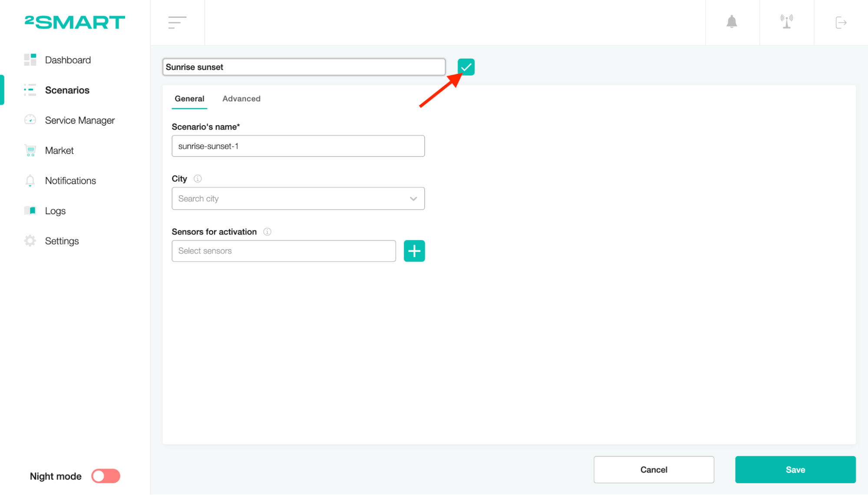Toggle the Night mode switch

pos(106,476)
